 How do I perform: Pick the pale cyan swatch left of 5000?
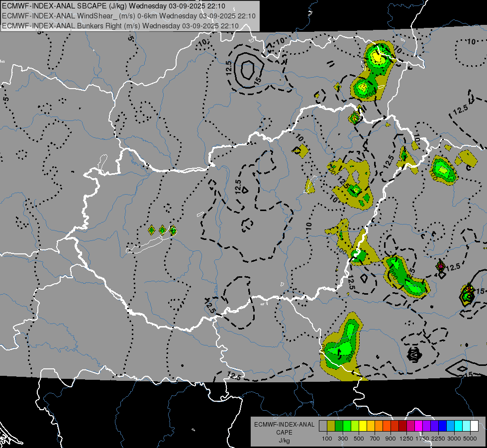coord(467,426)
